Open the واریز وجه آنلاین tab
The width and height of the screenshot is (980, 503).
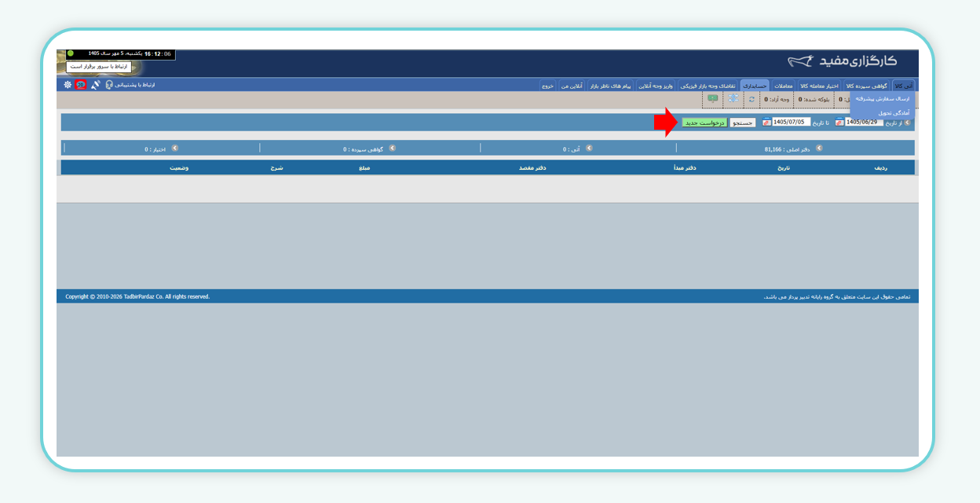point(655,86)
